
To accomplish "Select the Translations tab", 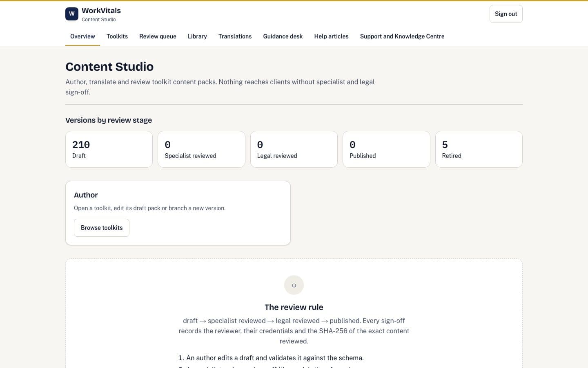I will [x=235, y=36].
